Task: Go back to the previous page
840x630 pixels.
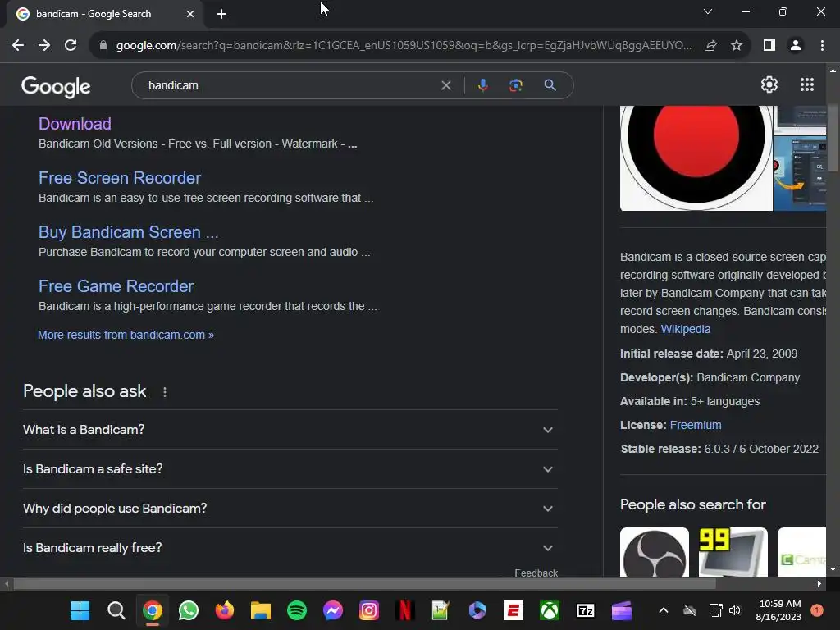Action: [x=18, y=46]
